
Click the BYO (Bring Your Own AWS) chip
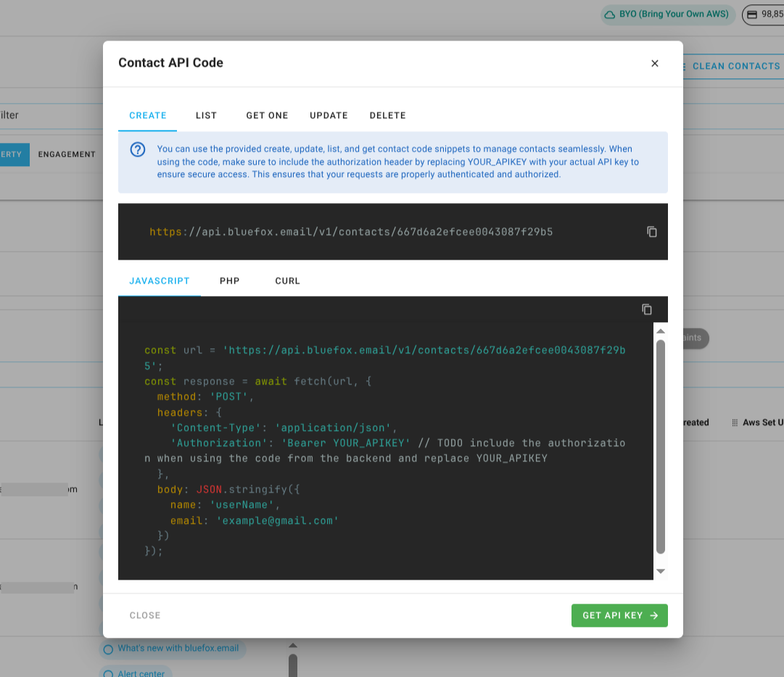tap(668, 15)
